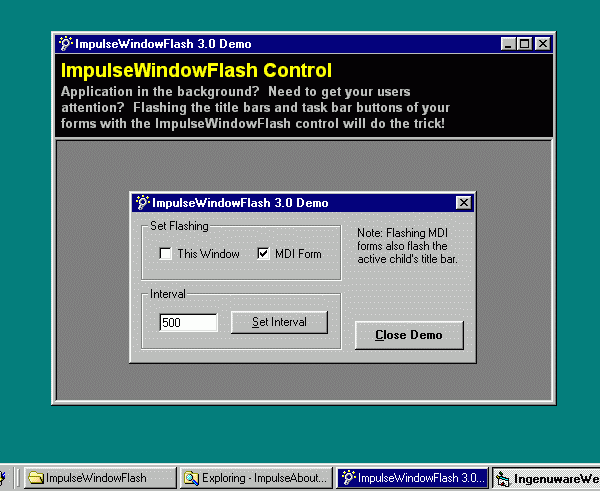Switch to ImpulseWindowFlash folder taskbar button
Viewport: 600px width, 491px height.
(100, 478)
